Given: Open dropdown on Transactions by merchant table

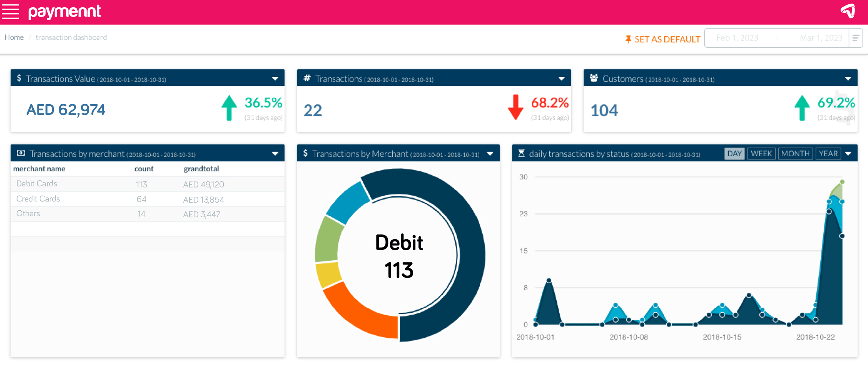Looking at the screenshot, I should (x=275, y=154).
